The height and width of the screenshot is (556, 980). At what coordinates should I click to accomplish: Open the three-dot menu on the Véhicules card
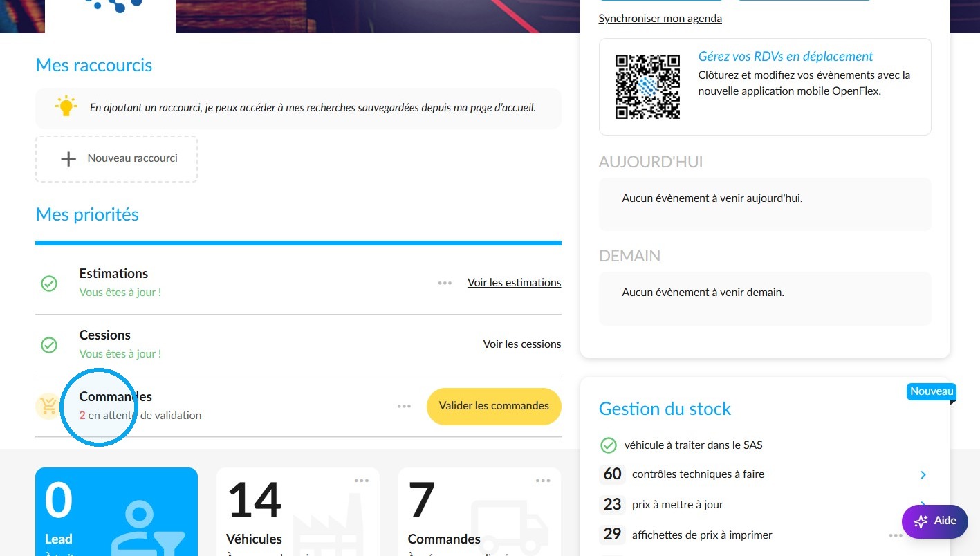(x=362, y=481)
